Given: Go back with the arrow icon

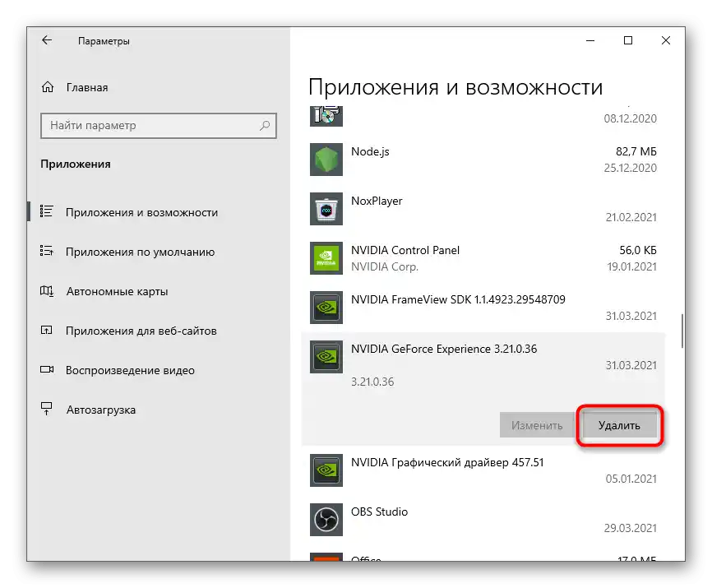Looking at the screenshot, I should pos(47,40).
